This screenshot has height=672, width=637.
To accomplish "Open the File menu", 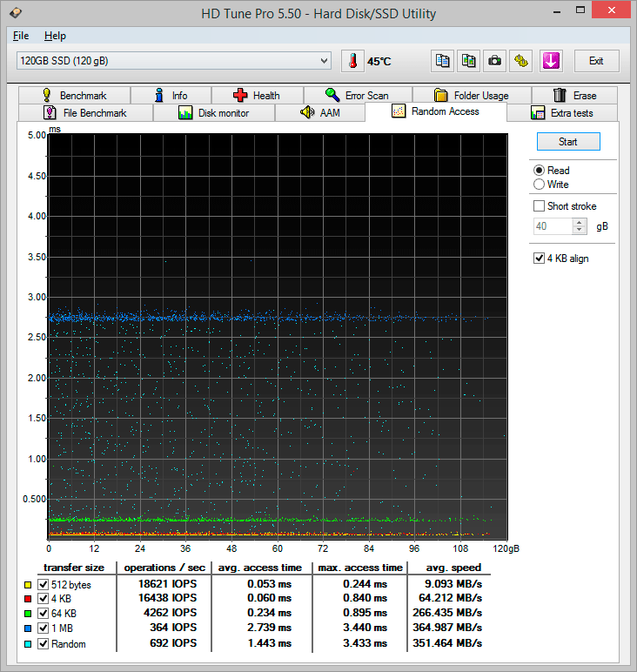I will (21, 36).
